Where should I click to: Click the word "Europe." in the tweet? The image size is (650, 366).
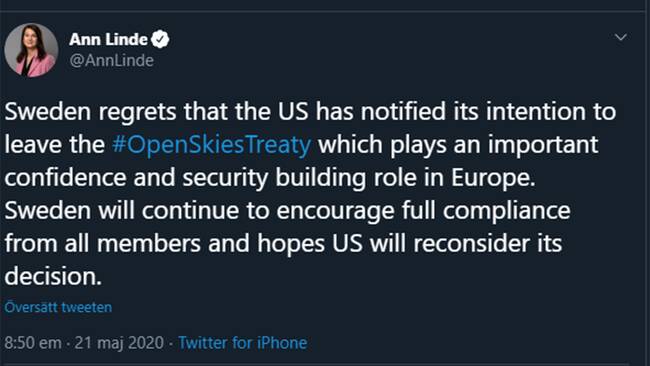493,178
